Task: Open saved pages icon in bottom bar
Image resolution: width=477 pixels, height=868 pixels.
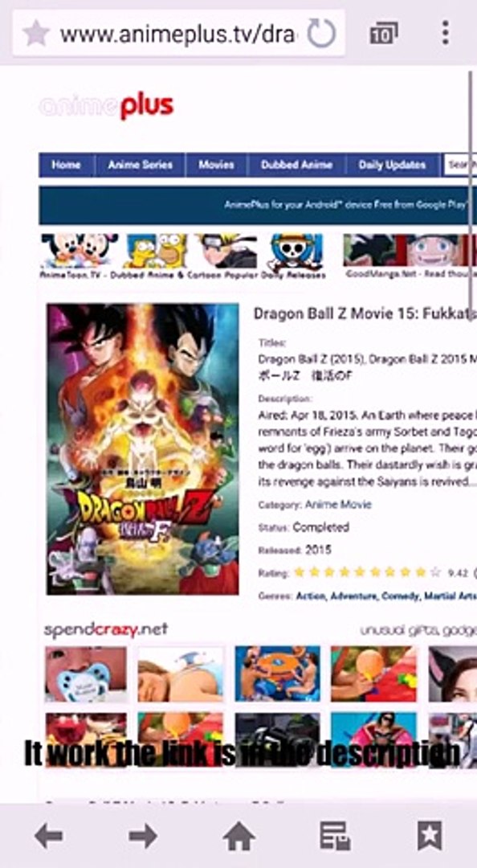Action: (335, 835)
